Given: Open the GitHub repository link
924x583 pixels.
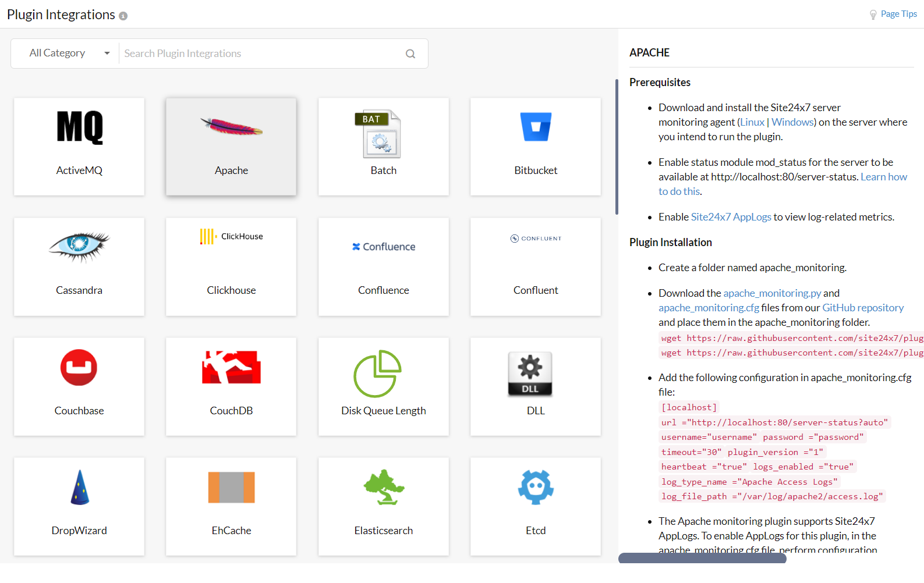Looking at the screenshot, I should (x=863, y=308).
